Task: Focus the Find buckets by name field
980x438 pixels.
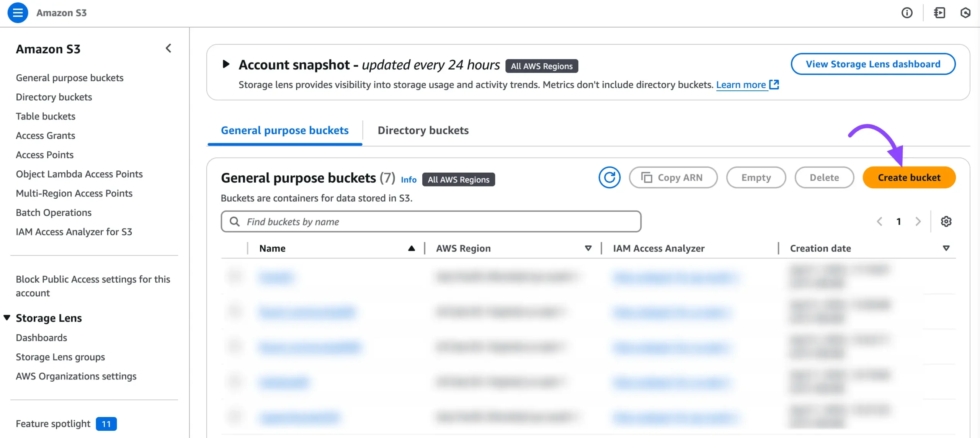Action: point(431,221)
